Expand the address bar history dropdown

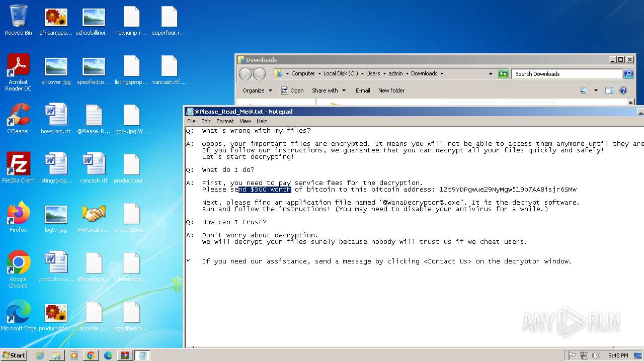pyautogui.click(x=491, y=74)
